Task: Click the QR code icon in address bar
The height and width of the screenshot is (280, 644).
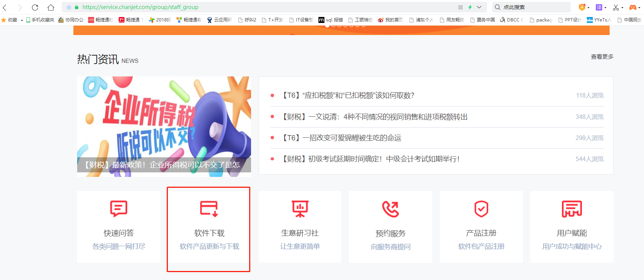Action: click(x=460, y=7)
